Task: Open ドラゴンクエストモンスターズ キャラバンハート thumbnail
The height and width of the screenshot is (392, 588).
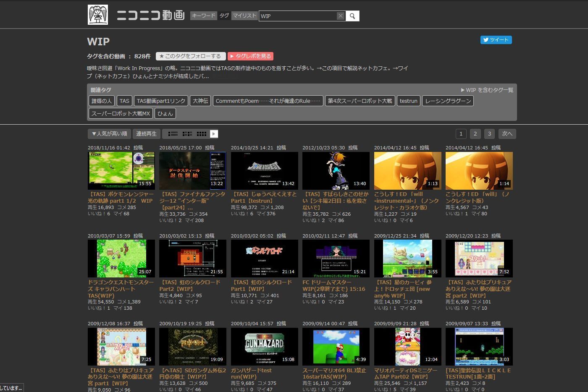Action: 121,259
